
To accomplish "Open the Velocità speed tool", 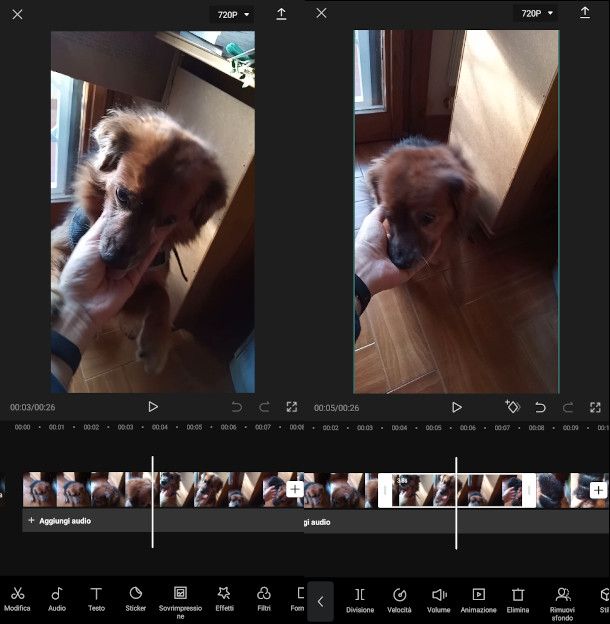I will [x=399, y=601].
